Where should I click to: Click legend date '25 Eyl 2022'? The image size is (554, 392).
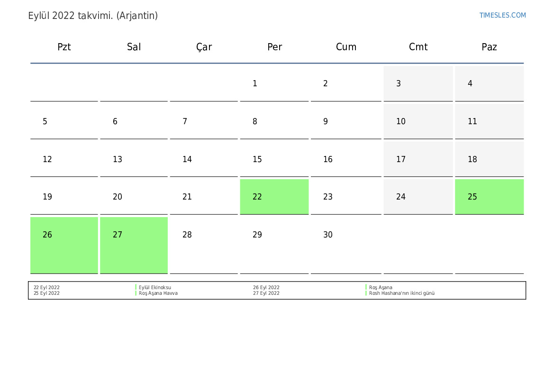tap(46, 293)
